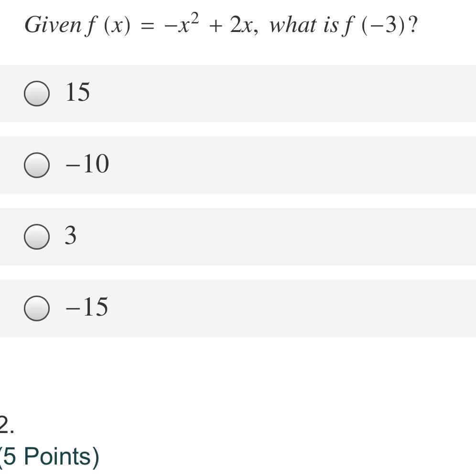Click the word "Given" in the question
This screenshot has width=476, height=476.
coord(53,25)
